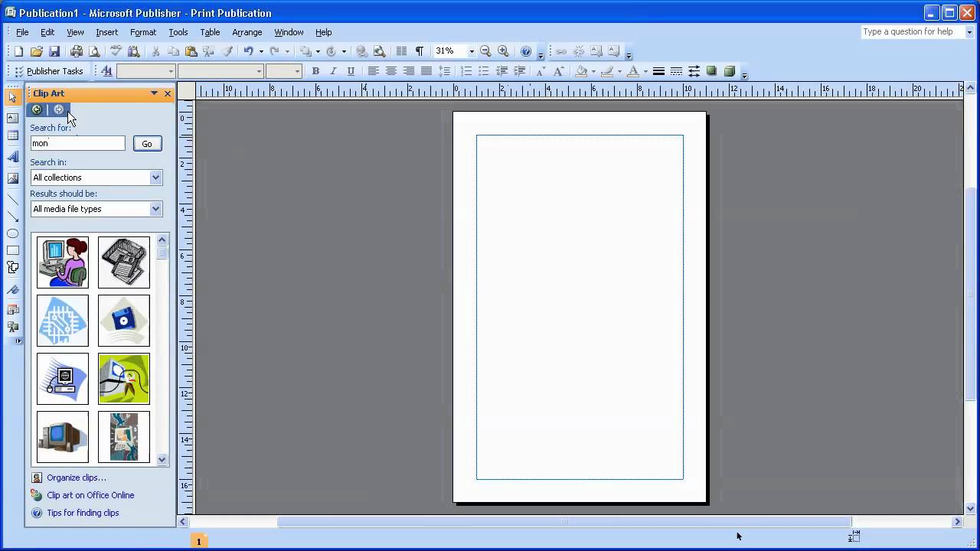Expand the 'Search in' All collections dropdown
The image size is (980, 551).
click(155, 178)
